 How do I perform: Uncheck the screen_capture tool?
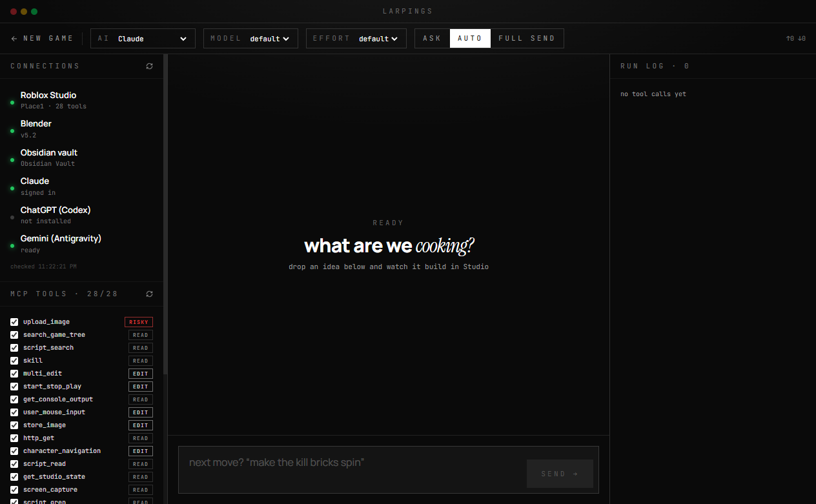(x=14, y=490)
